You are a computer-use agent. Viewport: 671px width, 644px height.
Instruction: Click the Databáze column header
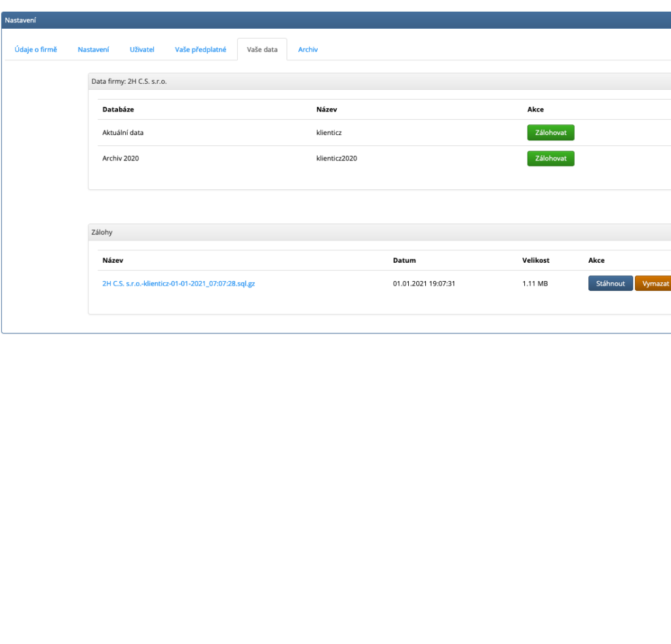(119, 109)
